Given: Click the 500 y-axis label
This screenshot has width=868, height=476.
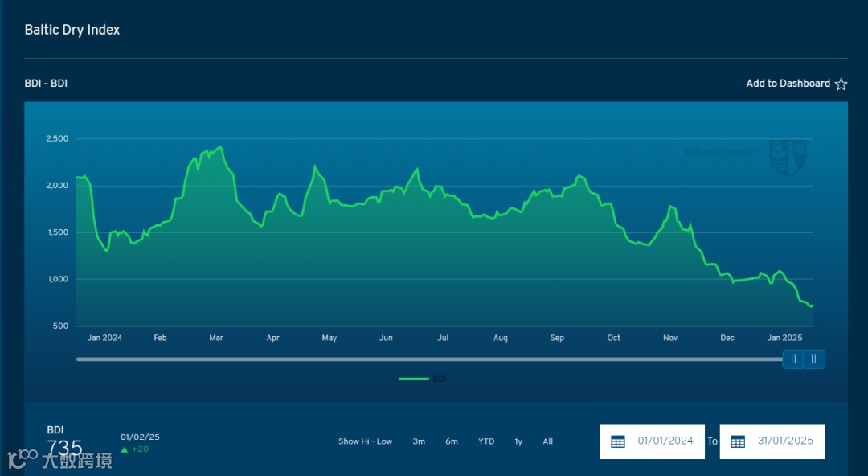Looking at the screenshot, I should point(60,326).
